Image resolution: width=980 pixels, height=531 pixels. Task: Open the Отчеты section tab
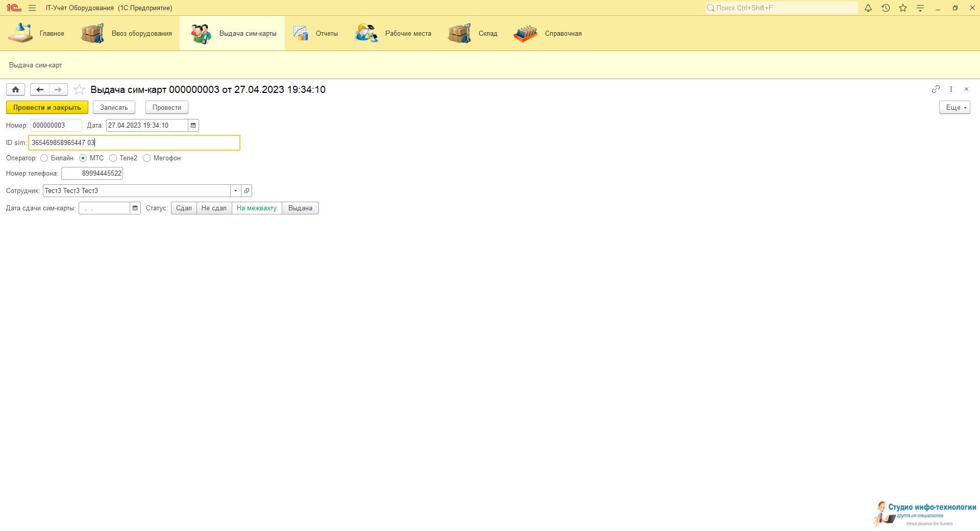316,34
